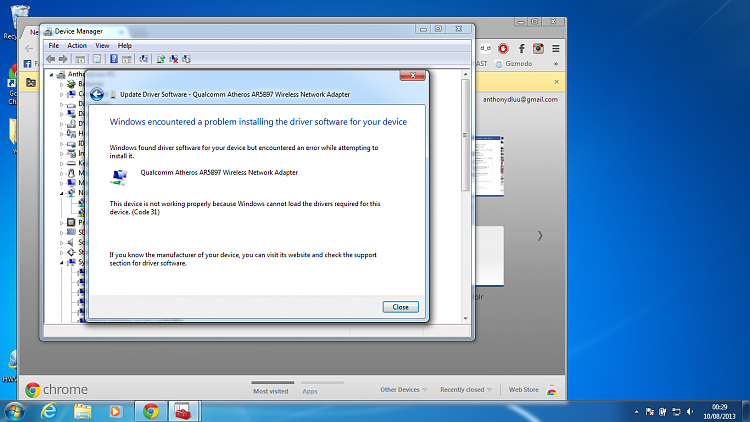Click the Back arrow in Device Manager toolbar
Viewport: 750px width, 422px height.
tap(50, 59)
